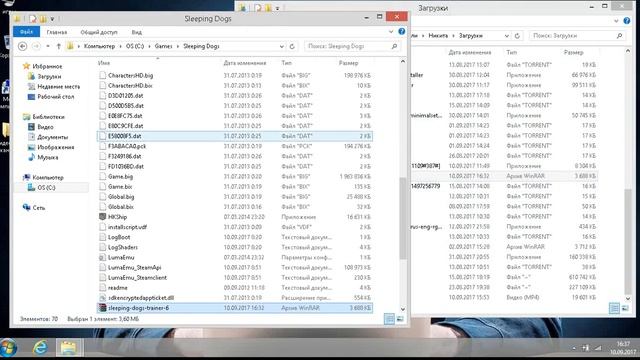Screen dimensions: 640x360
Task: Select Библиотеки in navigation pane
Action: [x=48, y=117]
